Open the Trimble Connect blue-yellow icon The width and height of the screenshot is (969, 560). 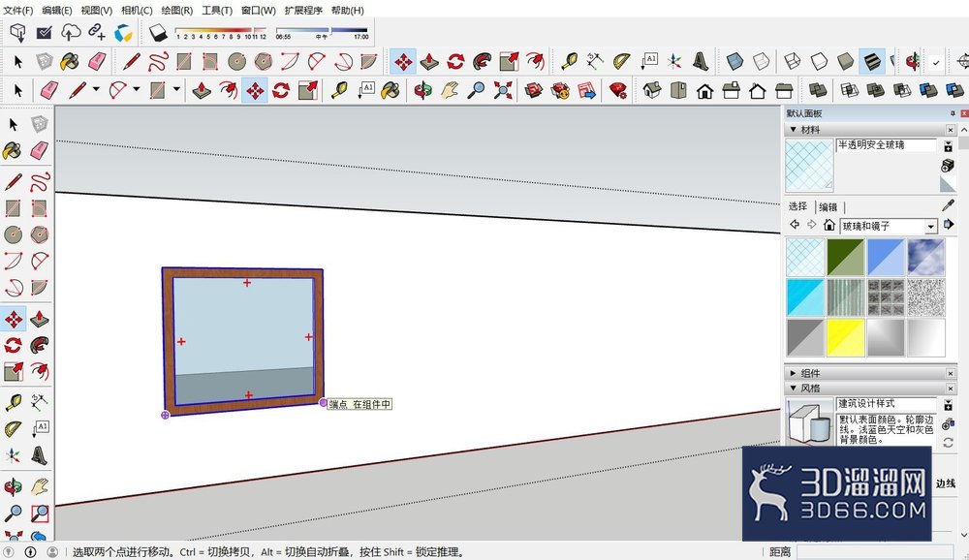(124, 32)
